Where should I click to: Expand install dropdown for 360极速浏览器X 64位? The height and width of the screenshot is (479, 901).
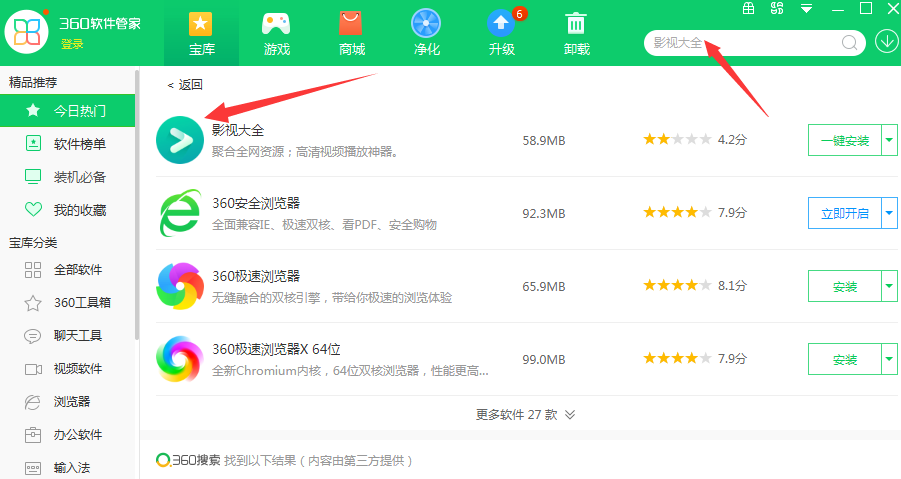pyautogui.click(x=889, y=359)
